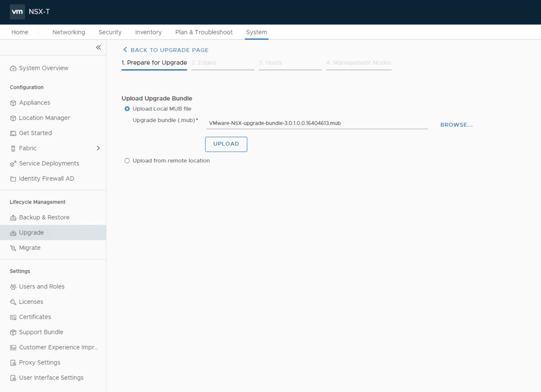Click the Migrate icon in sidebar
Screen dimensions: 541x392
point(13,248)
